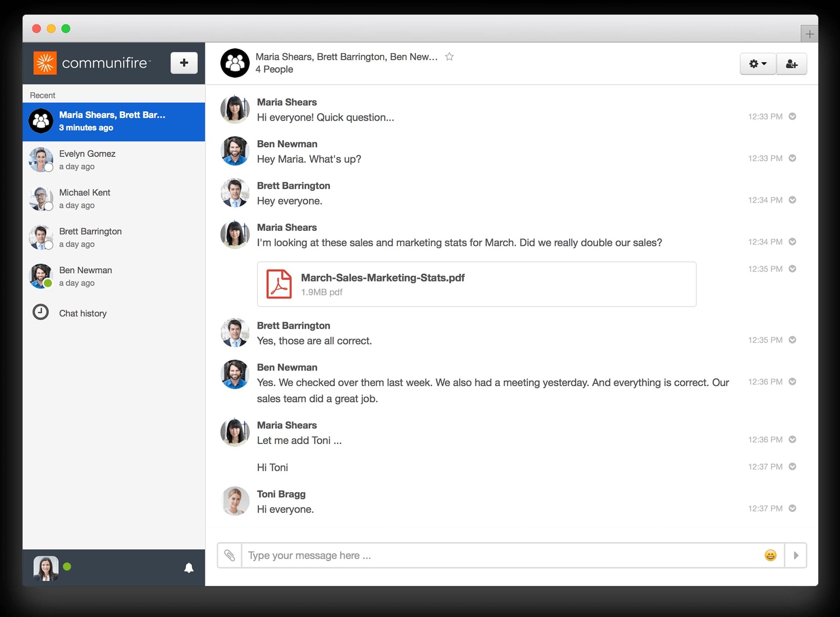This screenshot has height=617, width=840.
Task: Open the settings gear dropdown
Action: [758, 64]
